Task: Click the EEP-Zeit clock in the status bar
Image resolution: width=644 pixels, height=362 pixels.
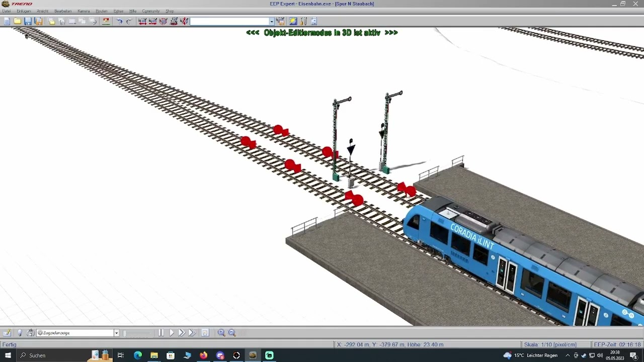Action: click(618, 344)
